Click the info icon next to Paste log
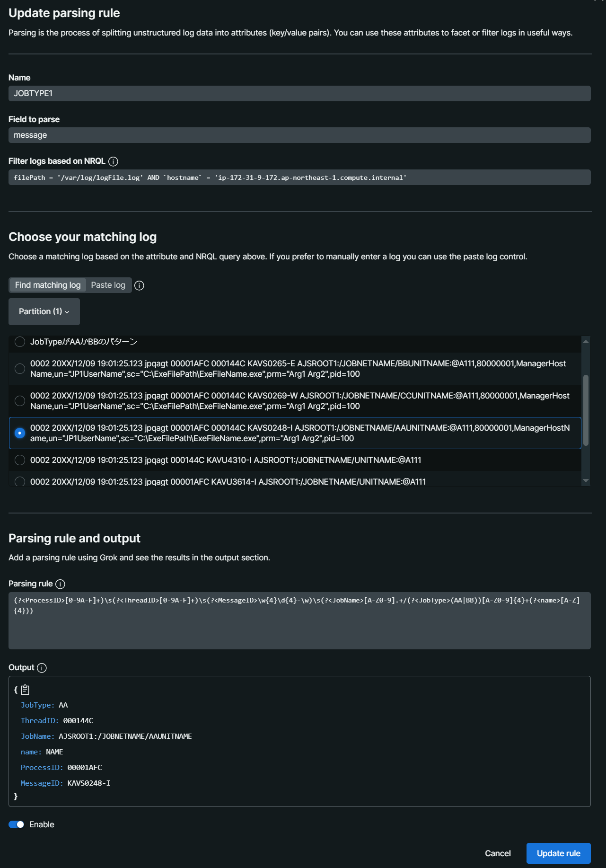606x868 pixels. click(x=139, y=285)
